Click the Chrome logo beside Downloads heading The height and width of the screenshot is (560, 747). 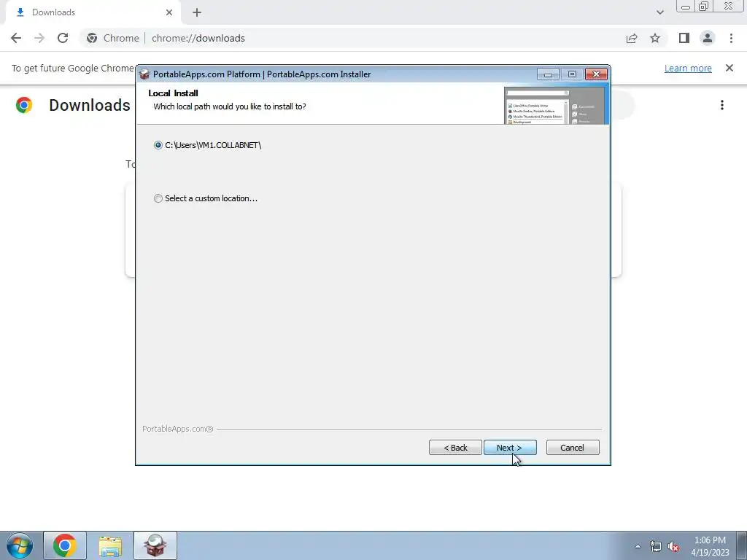[24, 105]
